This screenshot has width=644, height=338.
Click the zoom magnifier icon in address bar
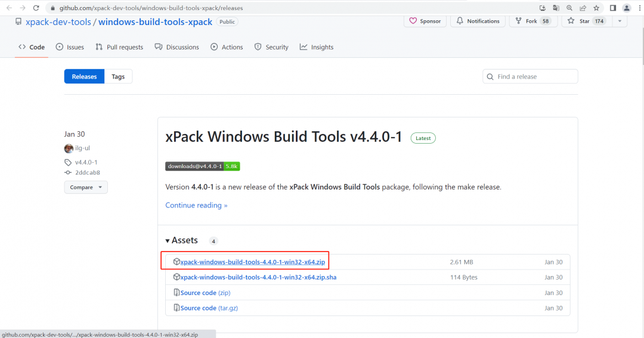point(569,8)
